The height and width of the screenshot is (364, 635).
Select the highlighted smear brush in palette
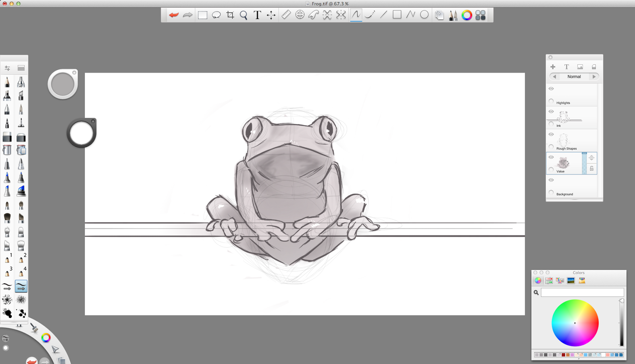pos(21,286)
